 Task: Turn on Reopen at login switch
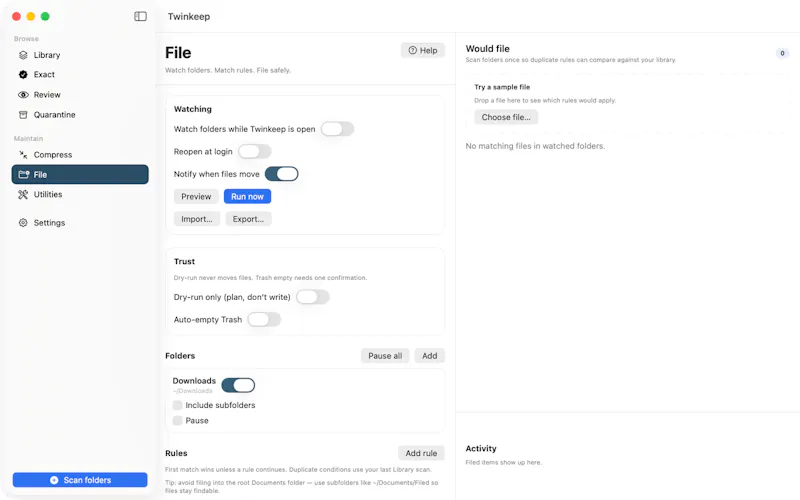click(x=255, y=152)
